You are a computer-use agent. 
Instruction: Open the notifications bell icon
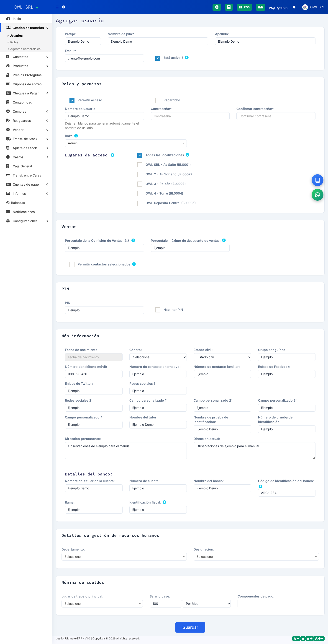coord(294,7)
